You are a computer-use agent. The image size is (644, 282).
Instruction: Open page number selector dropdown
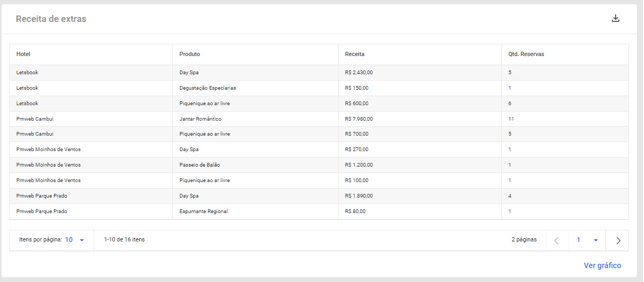[x=587, y=240]
